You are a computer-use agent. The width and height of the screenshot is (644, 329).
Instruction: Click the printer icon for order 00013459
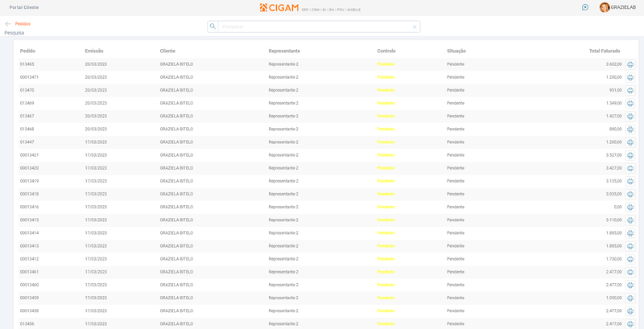pos(630,298)
